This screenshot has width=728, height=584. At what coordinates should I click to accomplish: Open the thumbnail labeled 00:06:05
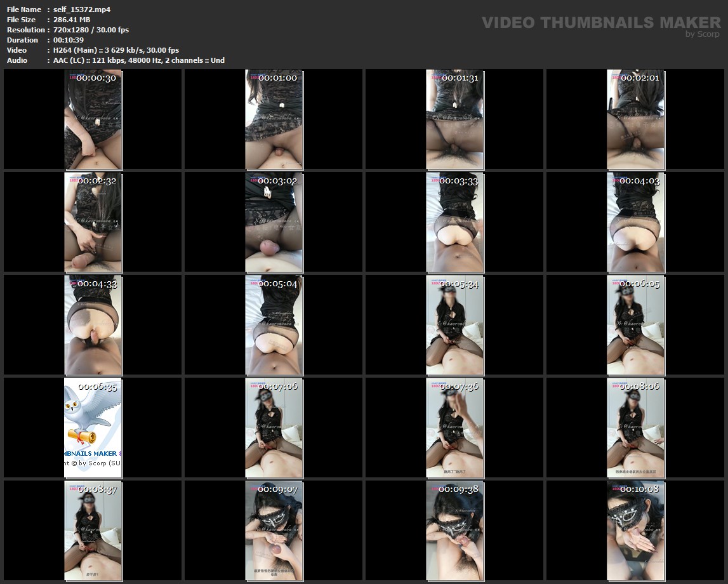635,325
